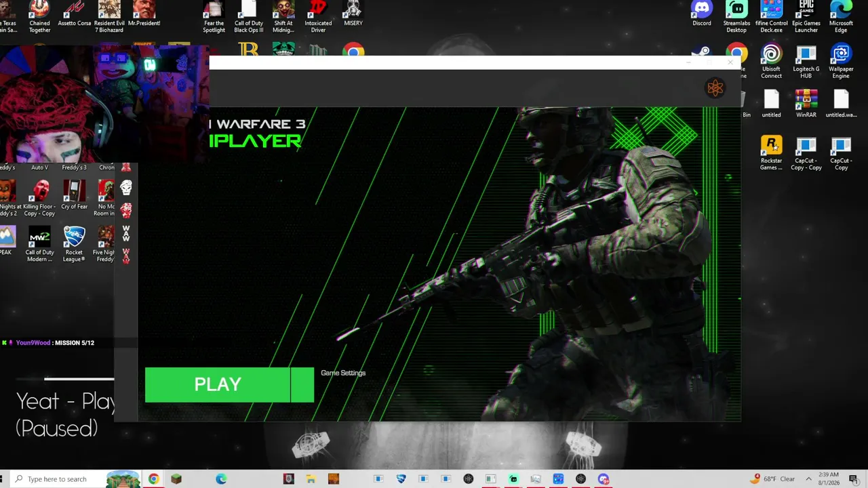Select the Ubisoft Connect desktop icon

[x=771, y=62]
